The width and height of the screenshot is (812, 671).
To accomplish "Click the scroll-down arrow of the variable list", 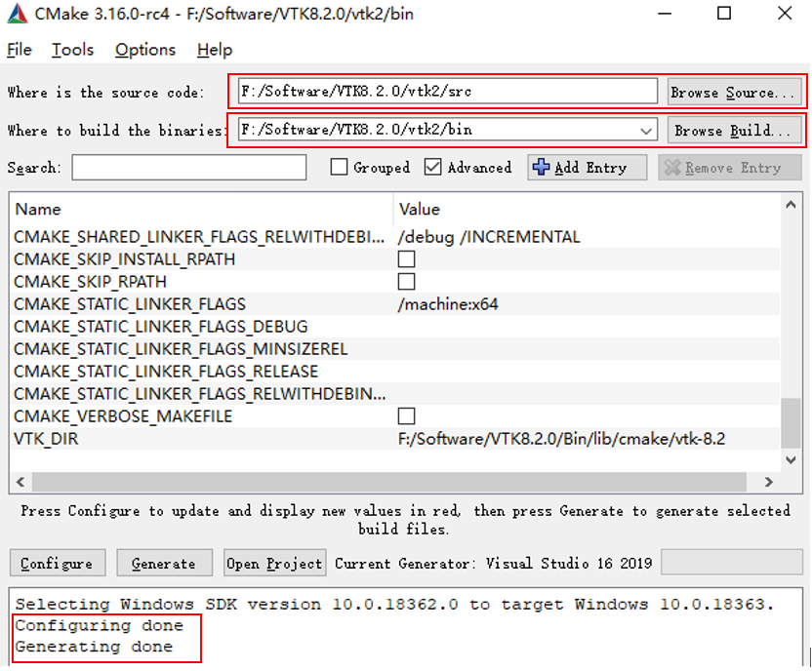I will point(791,459).
